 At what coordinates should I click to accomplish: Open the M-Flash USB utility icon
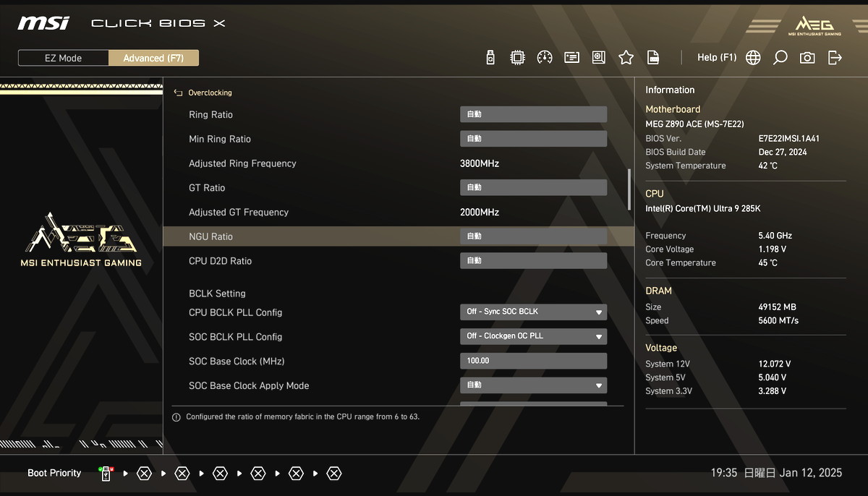pyautogui.click(x=490, y=58)
